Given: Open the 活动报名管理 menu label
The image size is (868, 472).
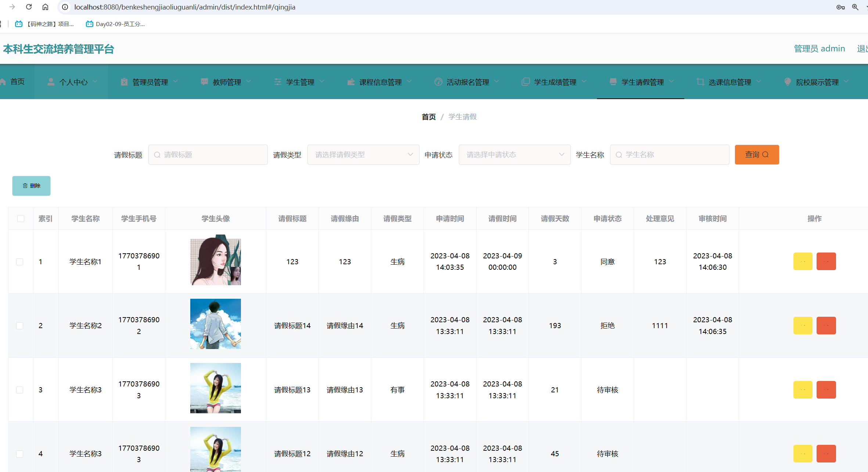Looking at the screenshot, I should [468, 82].
